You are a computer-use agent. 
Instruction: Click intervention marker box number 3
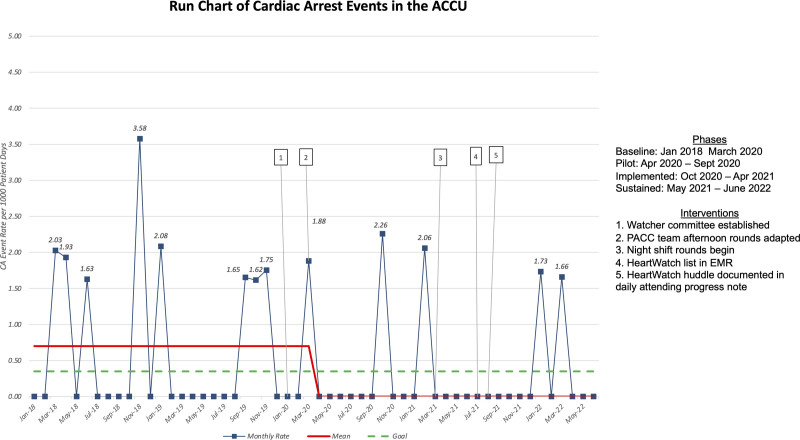(440, 156)
